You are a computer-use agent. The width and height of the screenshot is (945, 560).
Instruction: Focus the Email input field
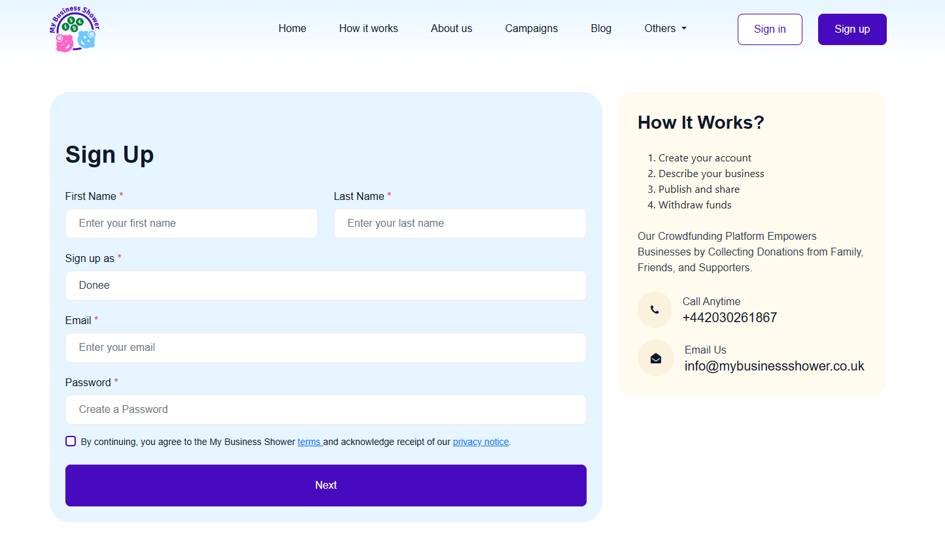tap(326, 348)
